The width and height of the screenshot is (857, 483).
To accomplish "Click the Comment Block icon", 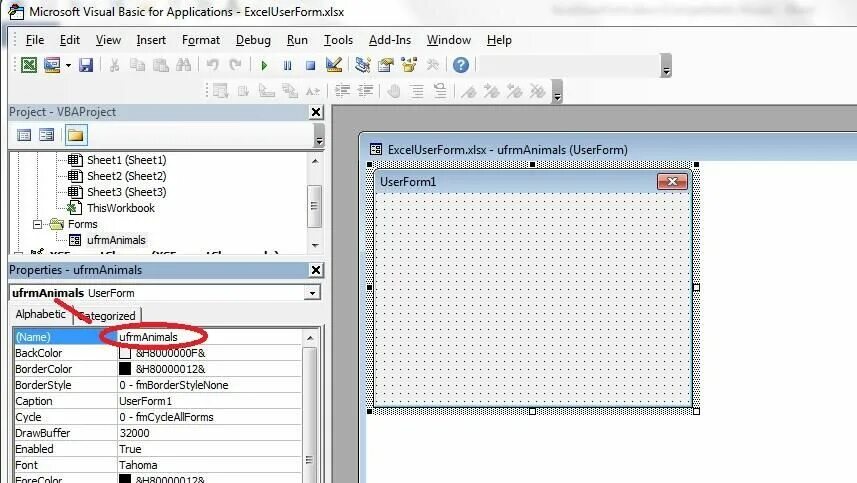I will 417,91.
